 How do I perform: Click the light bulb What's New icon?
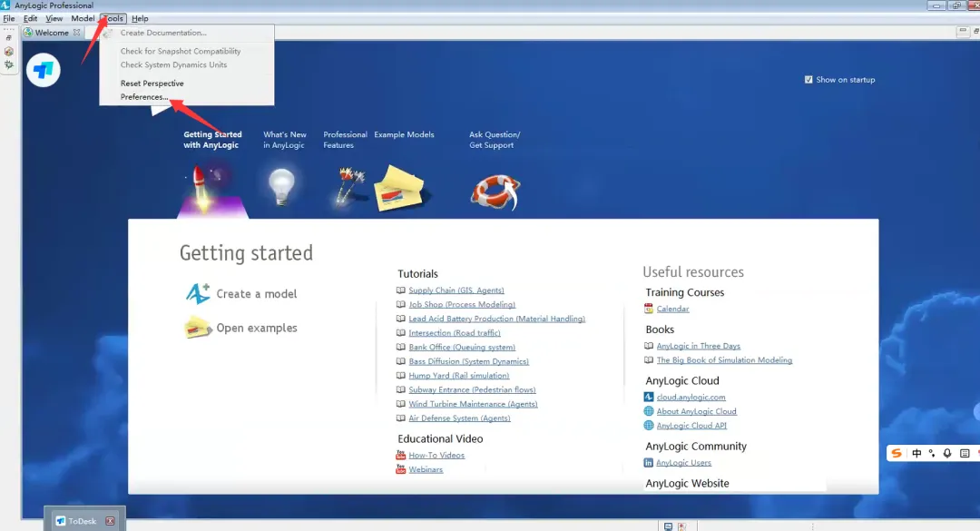coord(281,187)
